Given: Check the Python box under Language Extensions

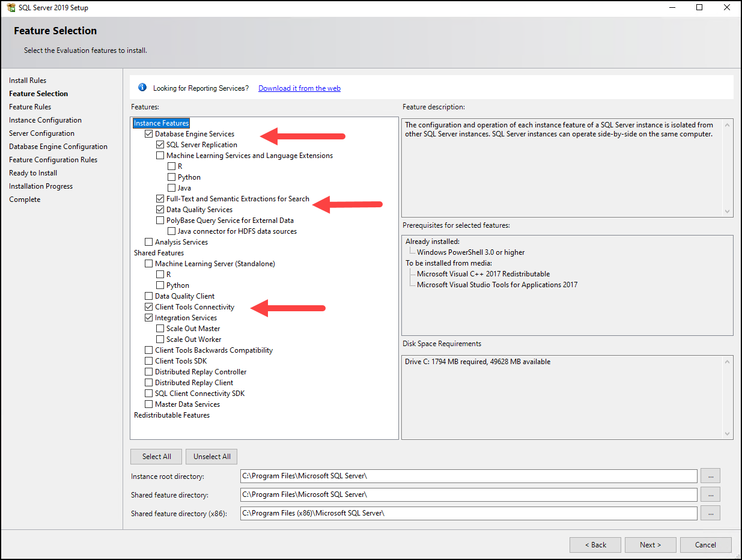Looking at the screenshot, I should pyautogui.click(x=172, y=177).
